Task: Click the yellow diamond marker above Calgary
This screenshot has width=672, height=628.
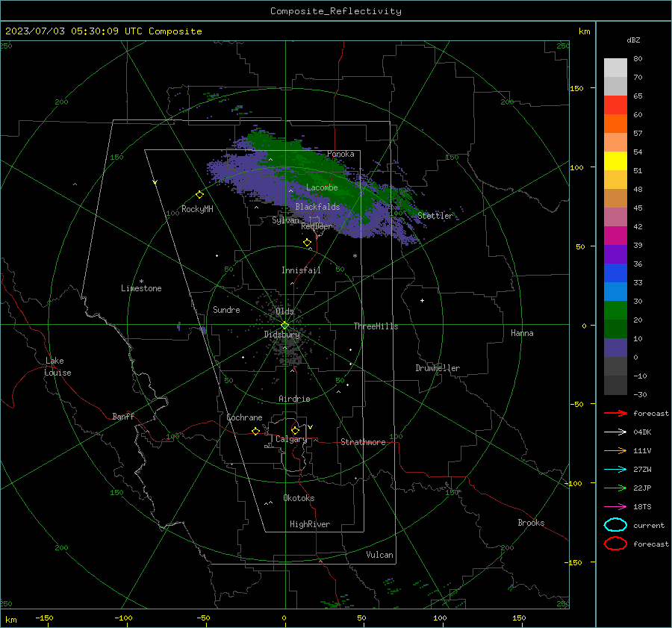Action: (x=295, y=430)
